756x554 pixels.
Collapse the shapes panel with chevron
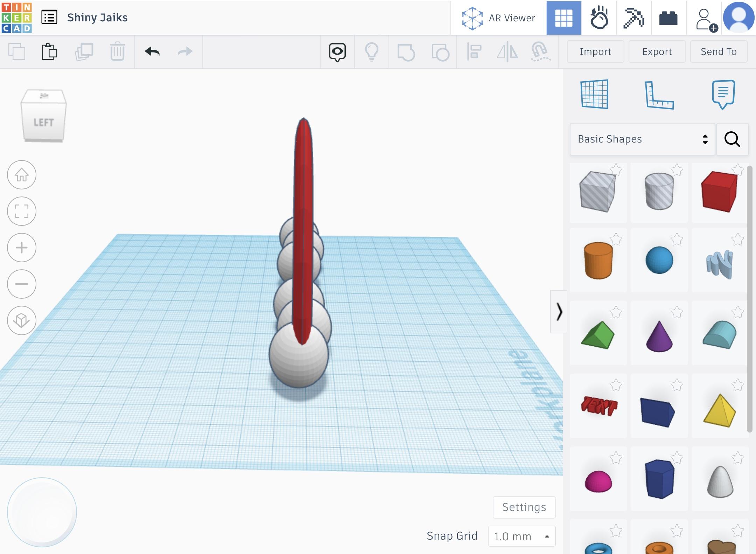point(559,312)
